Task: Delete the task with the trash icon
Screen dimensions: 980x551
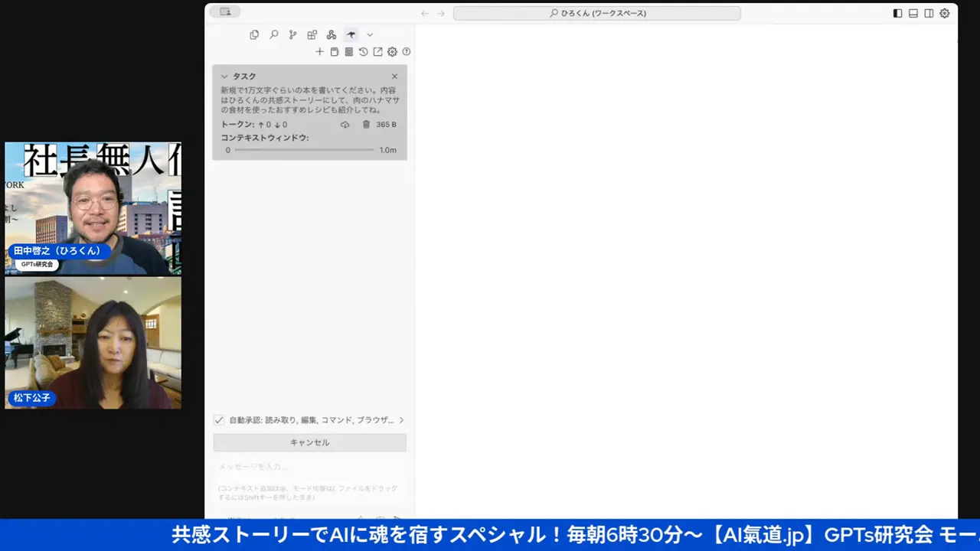Action: pyautogui.click(x=366, y=124)
